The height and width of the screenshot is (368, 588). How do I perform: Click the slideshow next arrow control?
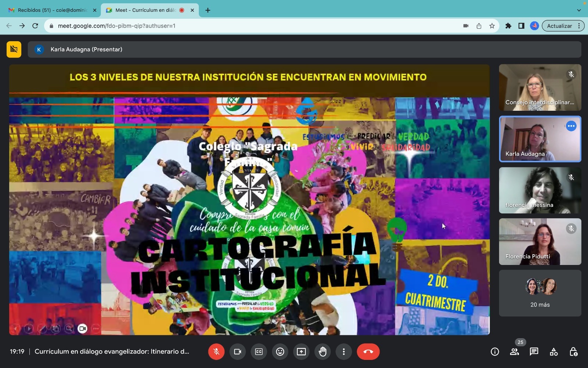(x=29, y=329)
